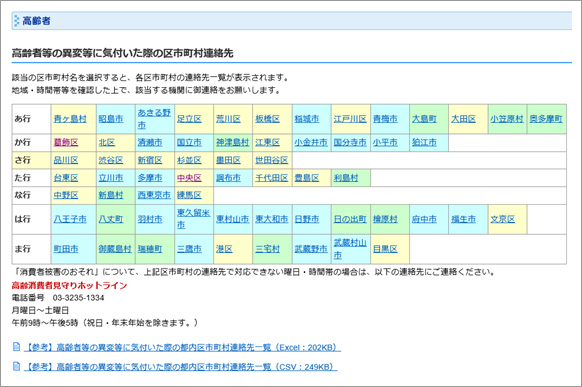582x387 pixels.
Task: Choose the 中野区 link
Action: (66, 195)
